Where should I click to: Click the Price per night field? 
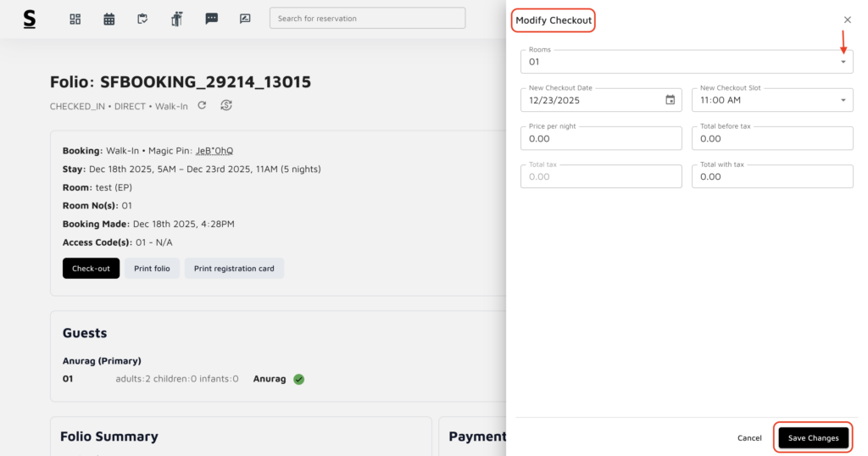pyautogui.click(x=601, y=138)
